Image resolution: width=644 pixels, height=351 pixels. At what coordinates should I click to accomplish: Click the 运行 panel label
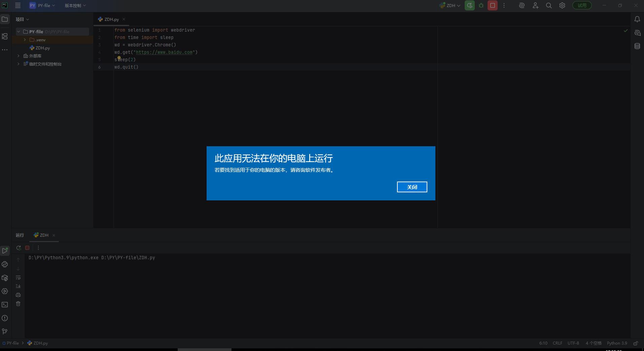click(20, 235)
